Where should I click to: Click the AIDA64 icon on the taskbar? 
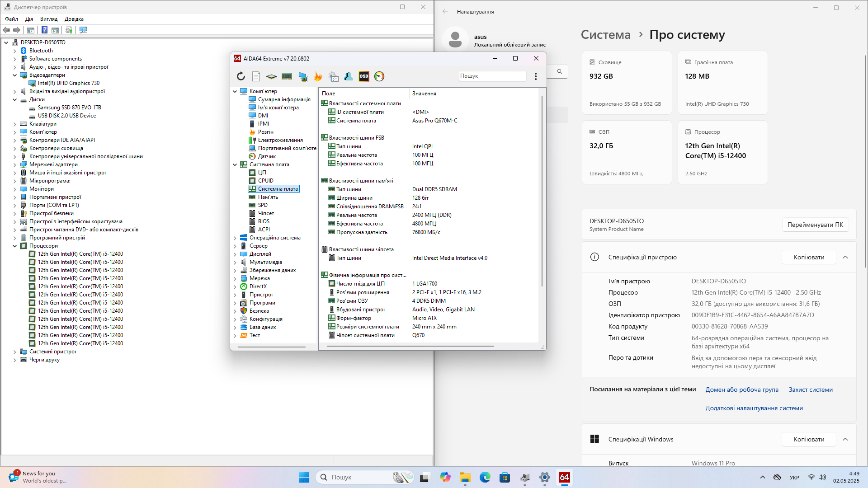point(565,477)
